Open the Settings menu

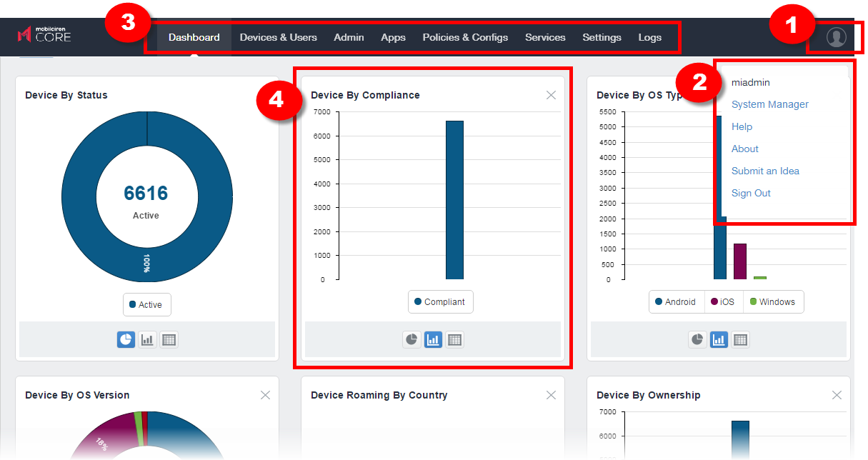coord(602,37)
